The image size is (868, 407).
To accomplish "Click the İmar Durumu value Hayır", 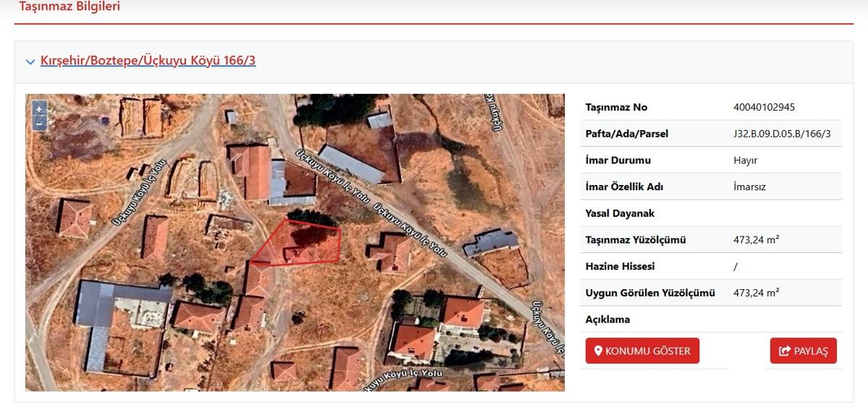I will point(745,160).
